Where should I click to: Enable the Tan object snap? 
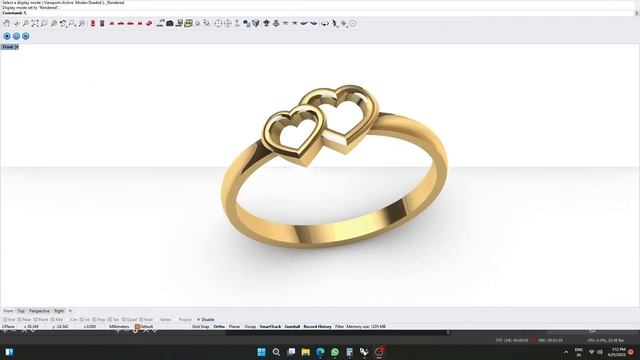click(x=113, y=320)
